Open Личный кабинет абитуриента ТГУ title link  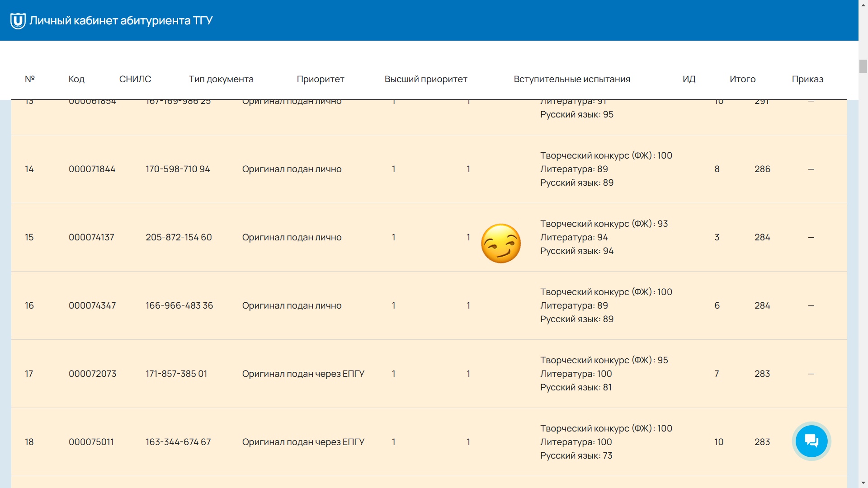coord(121,21)
